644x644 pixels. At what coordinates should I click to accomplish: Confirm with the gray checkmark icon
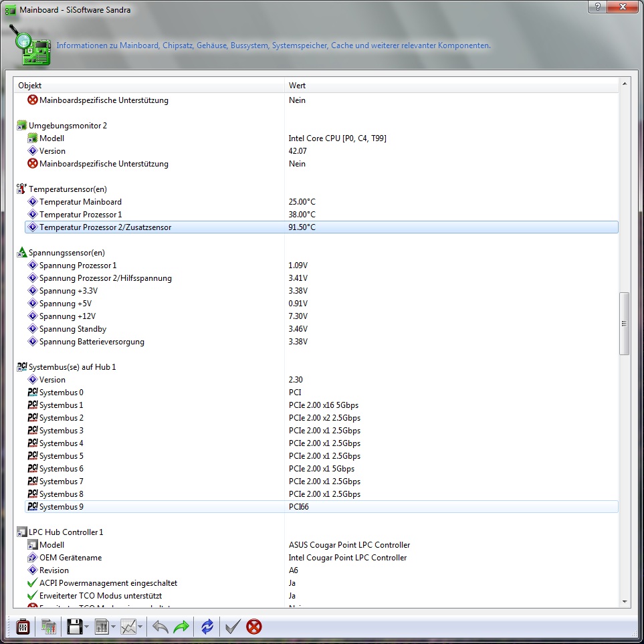click(233, 627)
